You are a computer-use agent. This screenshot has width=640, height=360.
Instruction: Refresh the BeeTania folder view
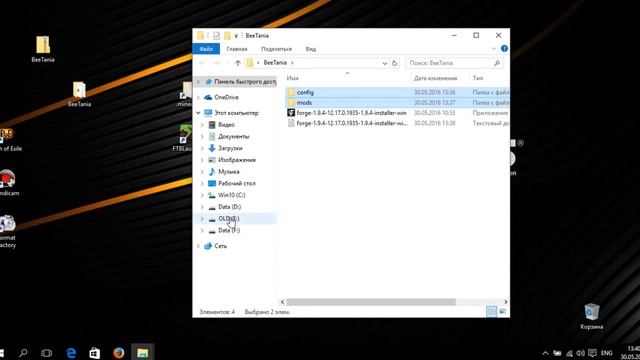(x=394, y=63)
